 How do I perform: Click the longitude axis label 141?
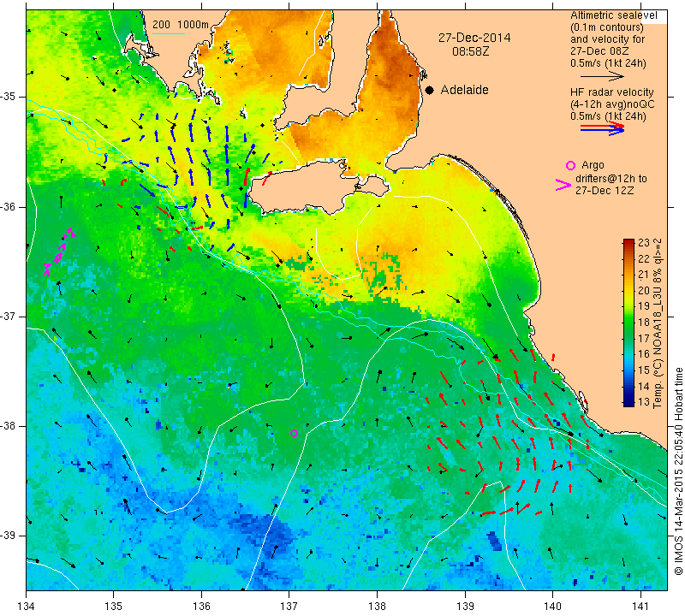640,607
